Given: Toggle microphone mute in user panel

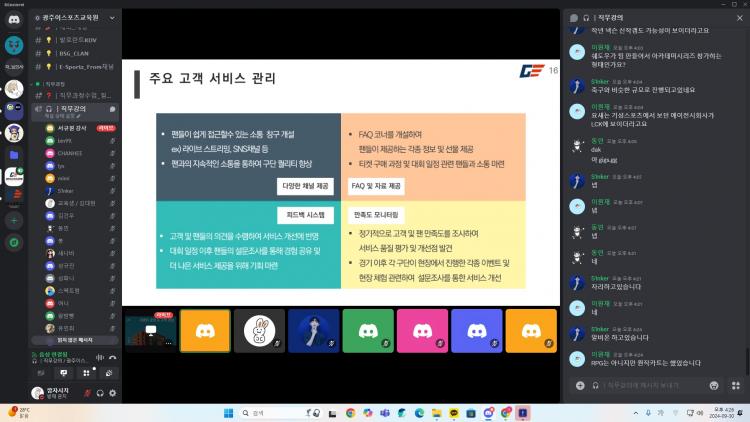Looking at the screenshot, I should tap(87, 393).
